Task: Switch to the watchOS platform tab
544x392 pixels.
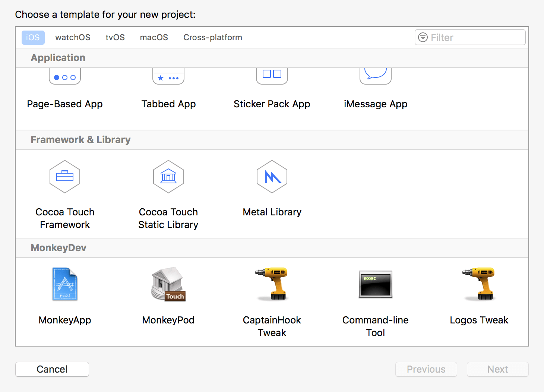Action: coord(73,38)
